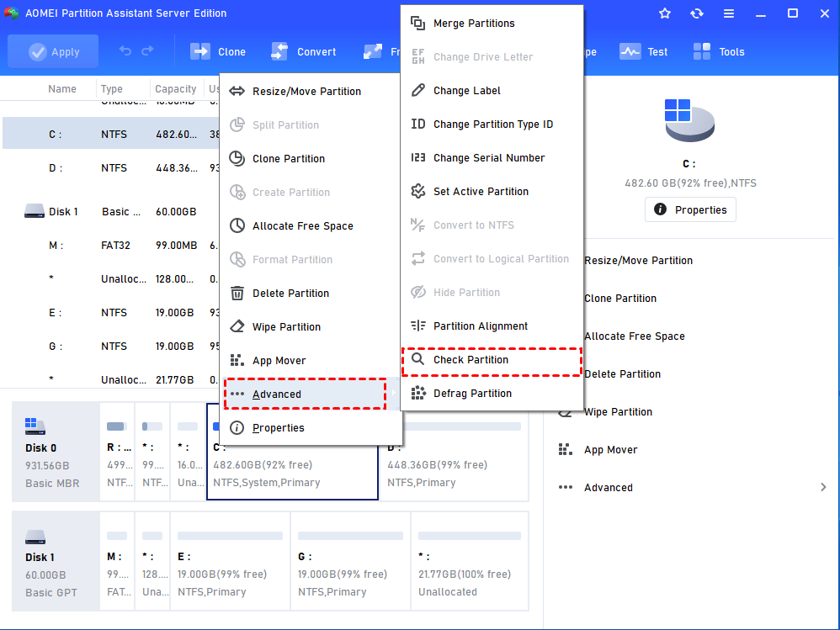Open the Tools toolbar item
Viewport: 840px width, 630px height.
719,52
